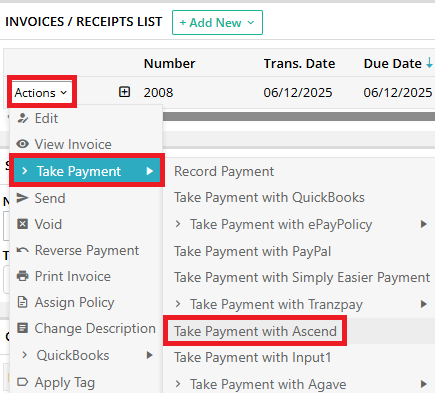Click the Agave submenu arrow
Viewport: 435px width, 393px height.
tap(424, 384)
